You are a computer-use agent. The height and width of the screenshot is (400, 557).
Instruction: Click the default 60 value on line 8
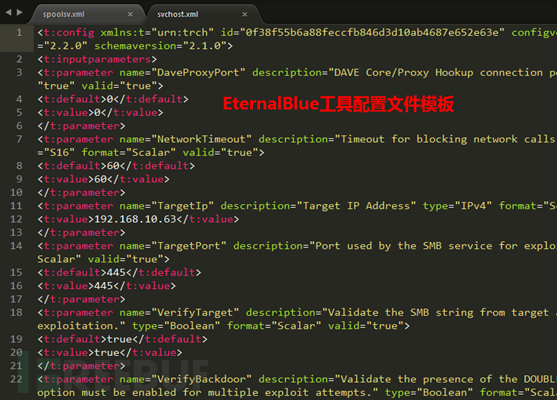pyautogui.click(x=113, y=166)
